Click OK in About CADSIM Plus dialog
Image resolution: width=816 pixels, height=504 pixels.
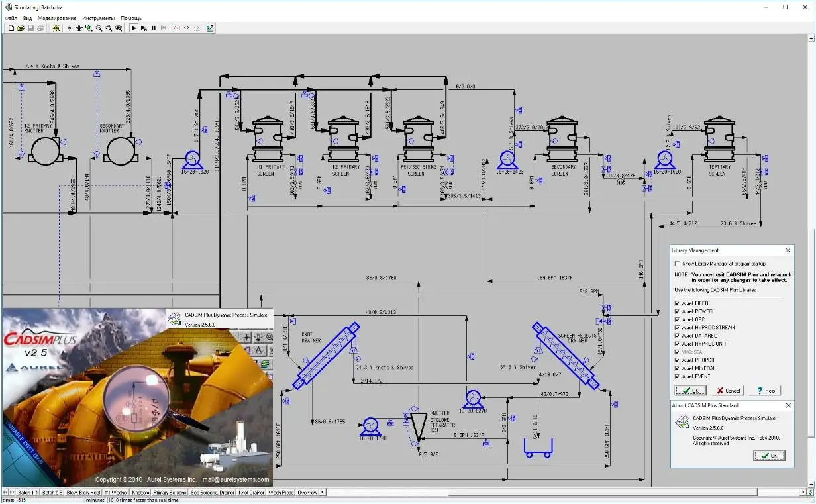tap(769, 456)
